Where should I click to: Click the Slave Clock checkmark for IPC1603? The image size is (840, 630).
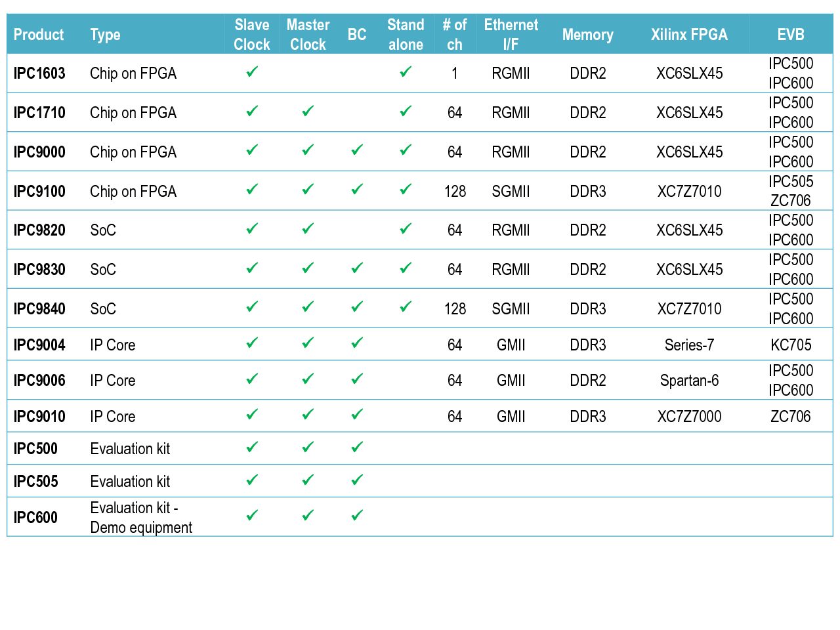(x=252, y=72)
